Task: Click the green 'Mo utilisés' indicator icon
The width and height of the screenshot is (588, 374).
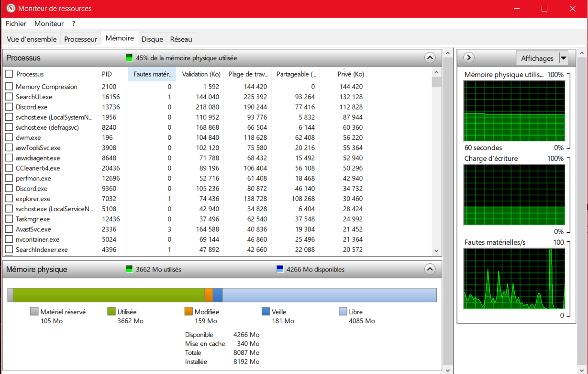Action: 129,270
